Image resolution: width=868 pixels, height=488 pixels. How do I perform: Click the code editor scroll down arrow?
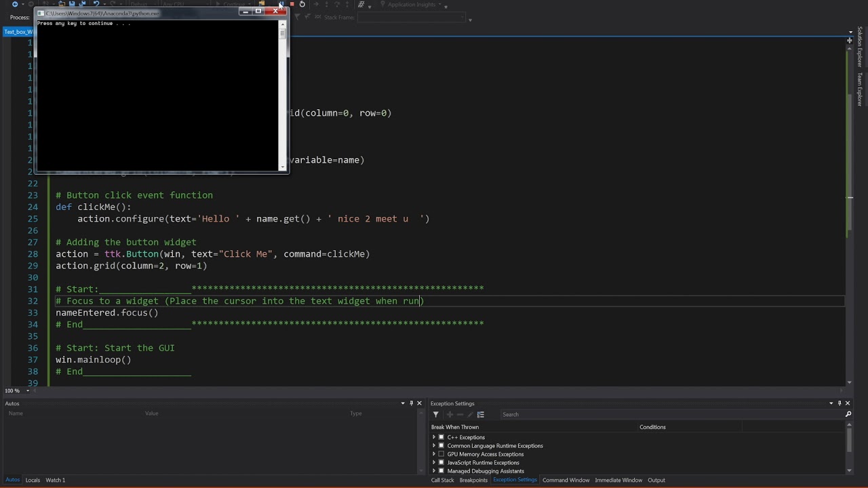click(x=850, y=382)
